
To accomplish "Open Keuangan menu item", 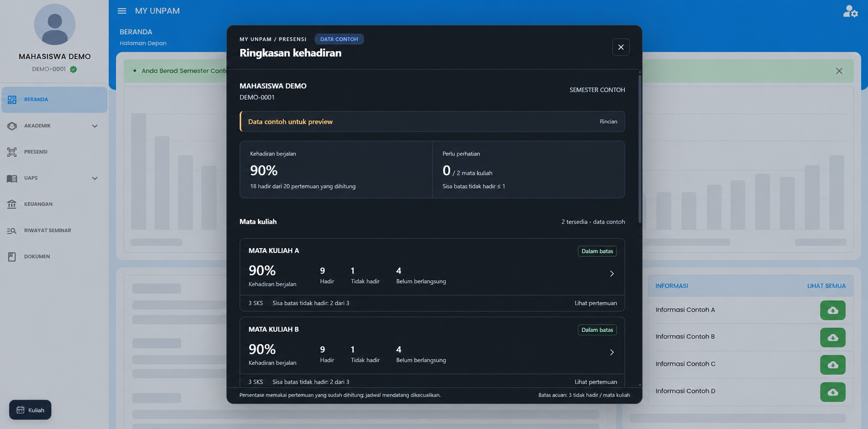I will [55, 204].
